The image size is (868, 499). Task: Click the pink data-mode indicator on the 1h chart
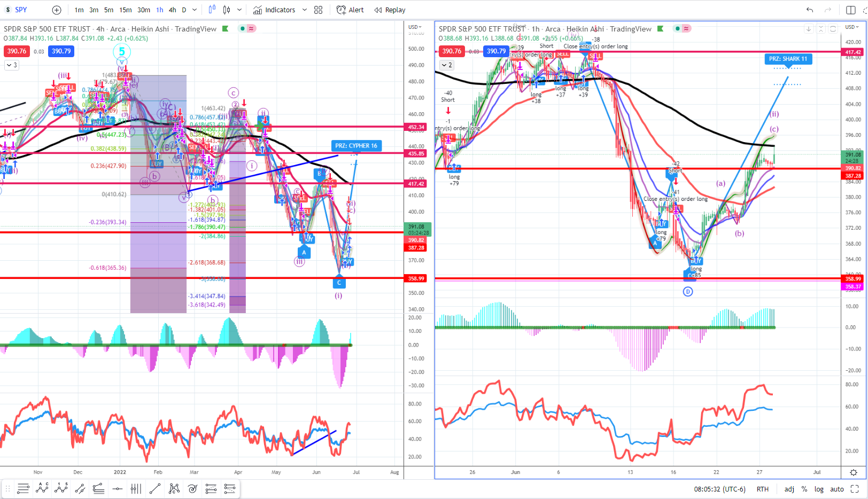pos(686,29)
